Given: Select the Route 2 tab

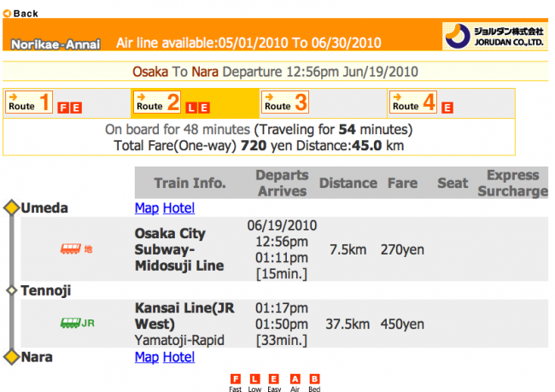Looking at the screenshot, I should point(158,103).
